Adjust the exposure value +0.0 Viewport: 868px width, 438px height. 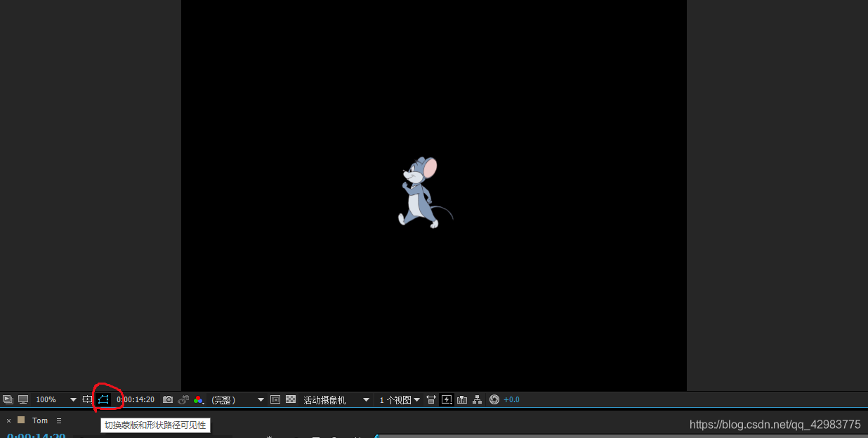(511, 399)
